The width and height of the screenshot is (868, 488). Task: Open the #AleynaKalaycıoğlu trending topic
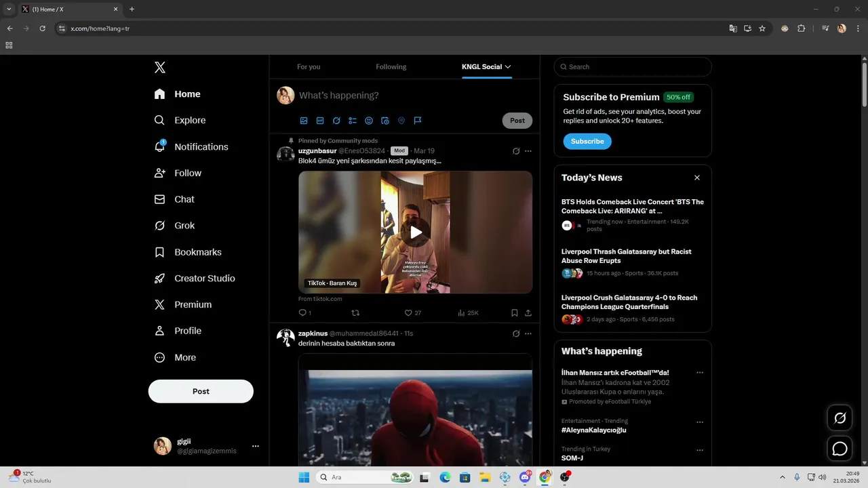pyautogui.click(x=594, y=430)
